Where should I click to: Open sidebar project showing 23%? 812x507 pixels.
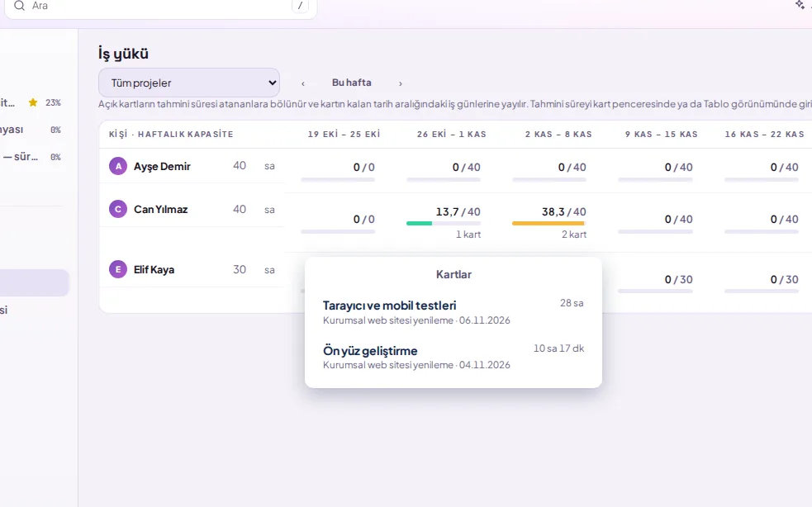pyautogui.click(x=31, y=102)
